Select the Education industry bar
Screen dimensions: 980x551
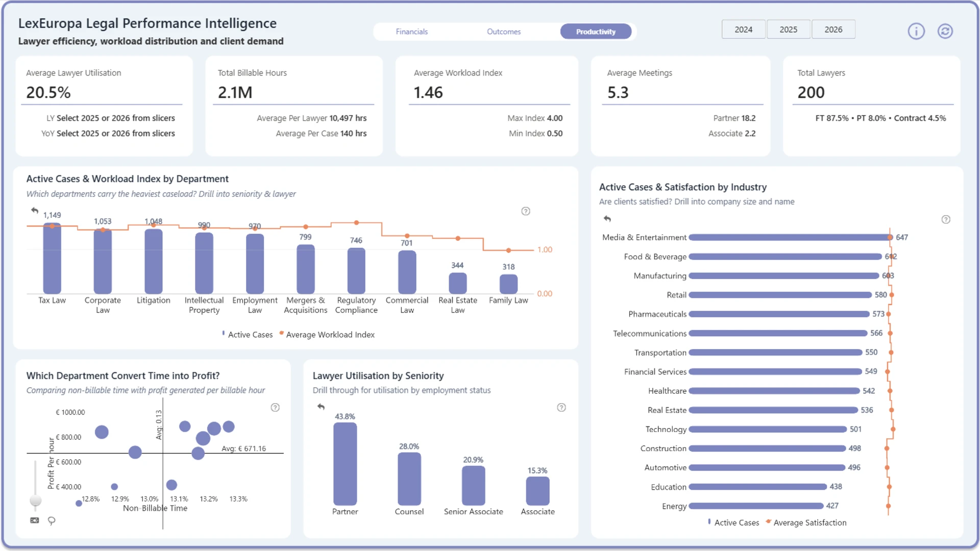tap(758, 487)
